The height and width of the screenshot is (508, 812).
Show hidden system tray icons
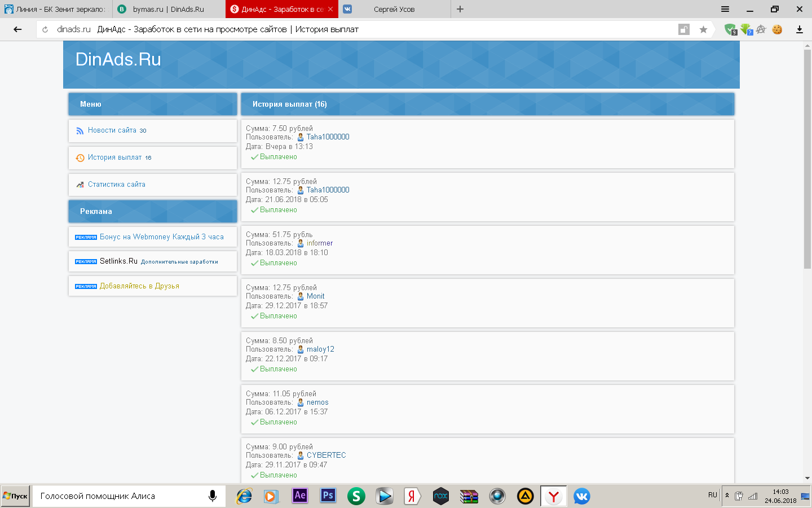click(727, 496)
